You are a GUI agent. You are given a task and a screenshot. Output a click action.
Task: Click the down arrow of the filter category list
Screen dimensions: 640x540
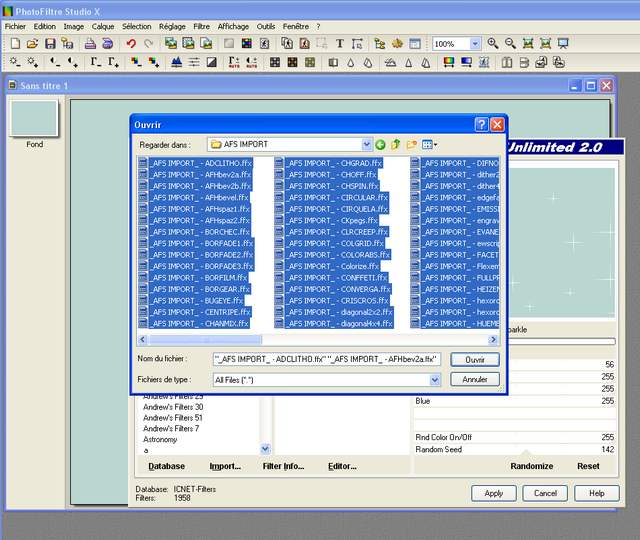(x=265, y=449)
